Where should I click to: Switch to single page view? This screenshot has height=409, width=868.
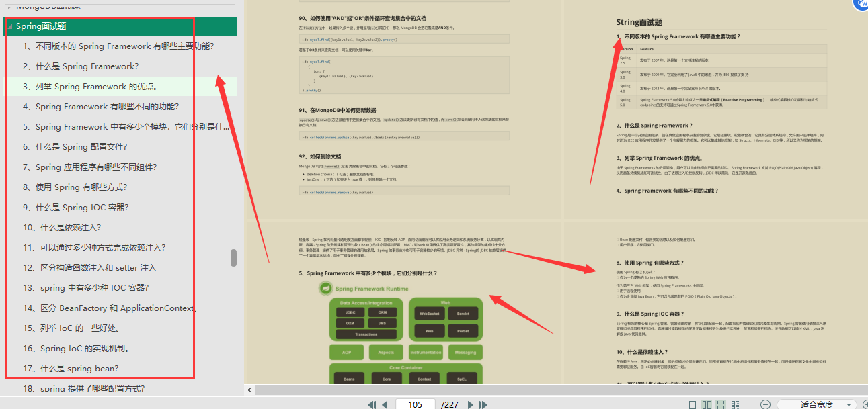click(x=693, y=404)
